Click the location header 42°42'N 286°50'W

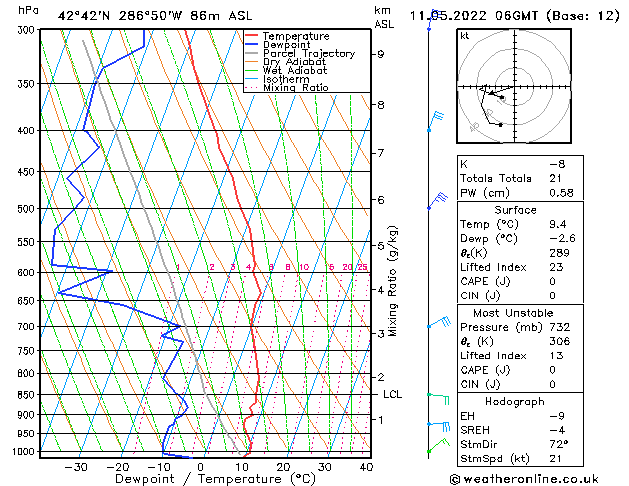155,16
